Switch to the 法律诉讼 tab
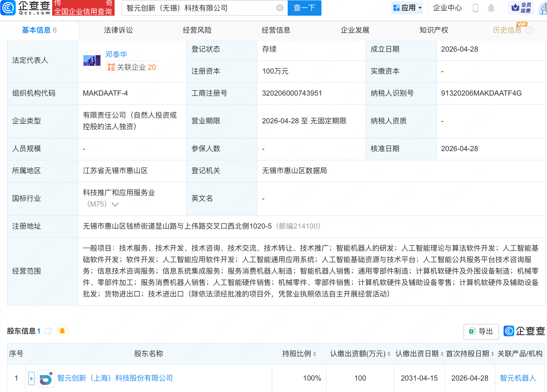This screenshot has width=547, height=392. point(118,30)
